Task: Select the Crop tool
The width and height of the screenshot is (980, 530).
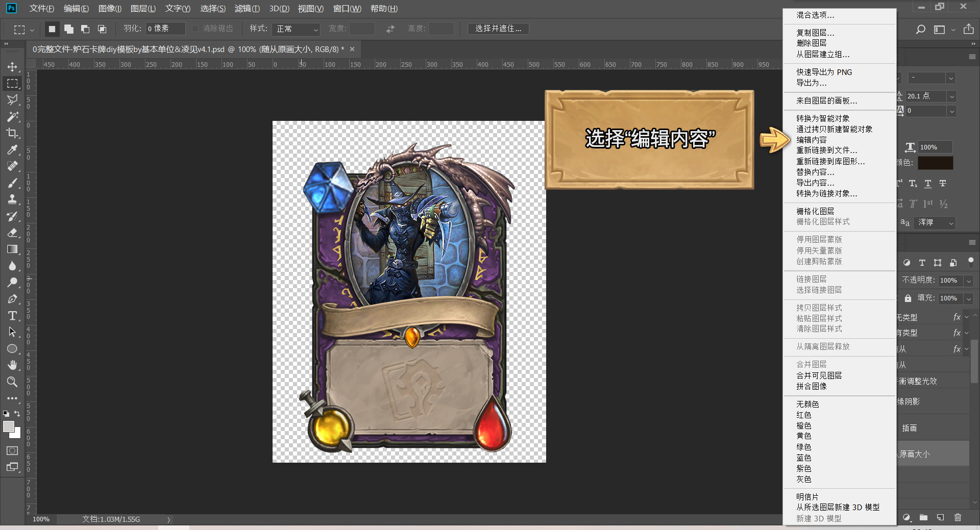Action: click(12, 133)
